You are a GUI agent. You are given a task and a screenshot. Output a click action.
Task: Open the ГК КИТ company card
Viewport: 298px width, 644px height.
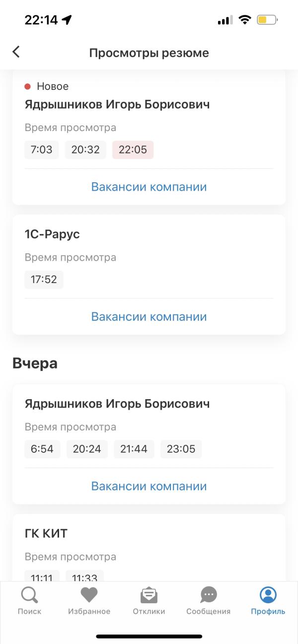click(149, 547)
